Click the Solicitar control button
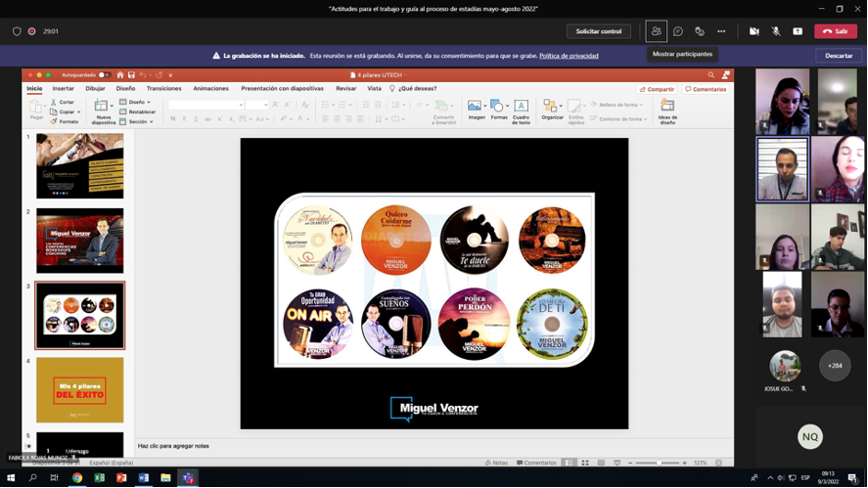The height and width of the screenshot is (488, 868). click(599, 31)
